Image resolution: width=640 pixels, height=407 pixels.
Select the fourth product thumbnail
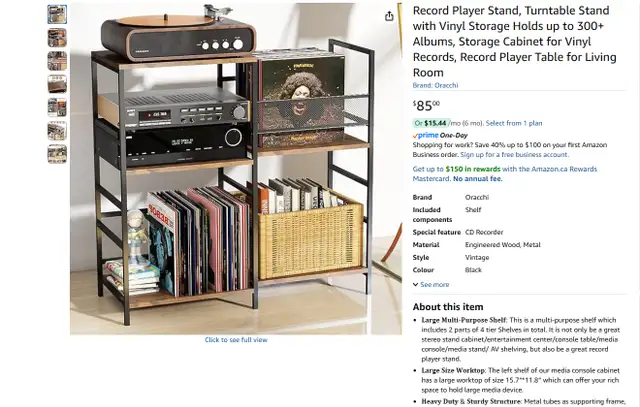[57, 84]
